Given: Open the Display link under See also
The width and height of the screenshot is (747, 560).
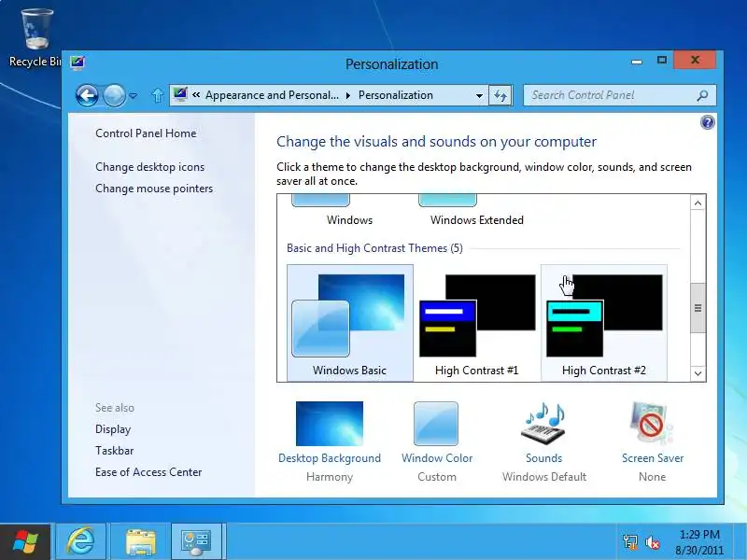Looking at the screenshot, I should pos(113,429).
